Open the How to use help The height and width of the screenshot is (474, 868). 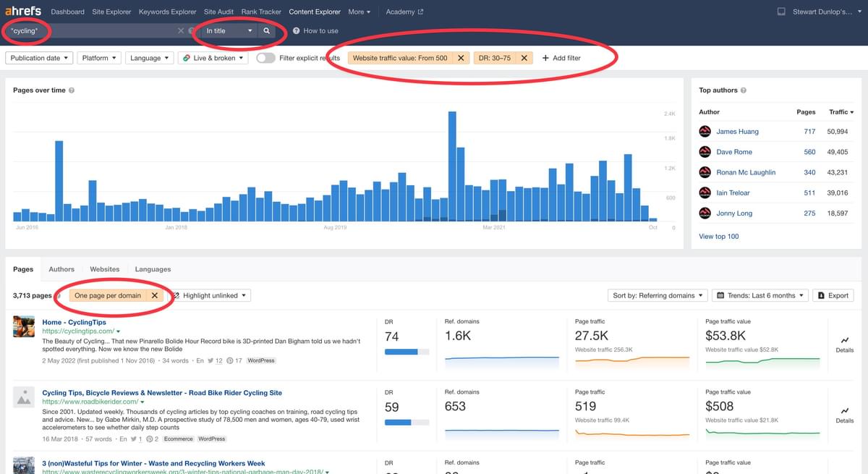tap(315, 31)
